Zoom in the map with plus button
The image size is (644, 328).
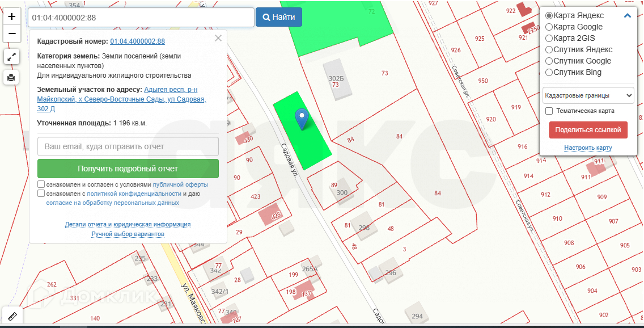tap(11, 16)
